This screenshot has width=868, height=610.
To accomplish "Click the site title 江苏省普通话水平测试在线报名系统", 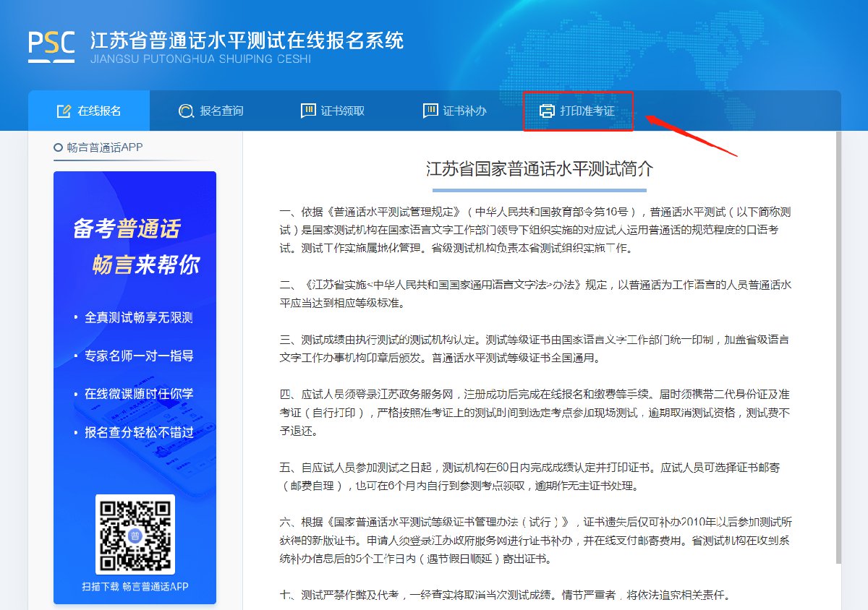I will point(247,40).
